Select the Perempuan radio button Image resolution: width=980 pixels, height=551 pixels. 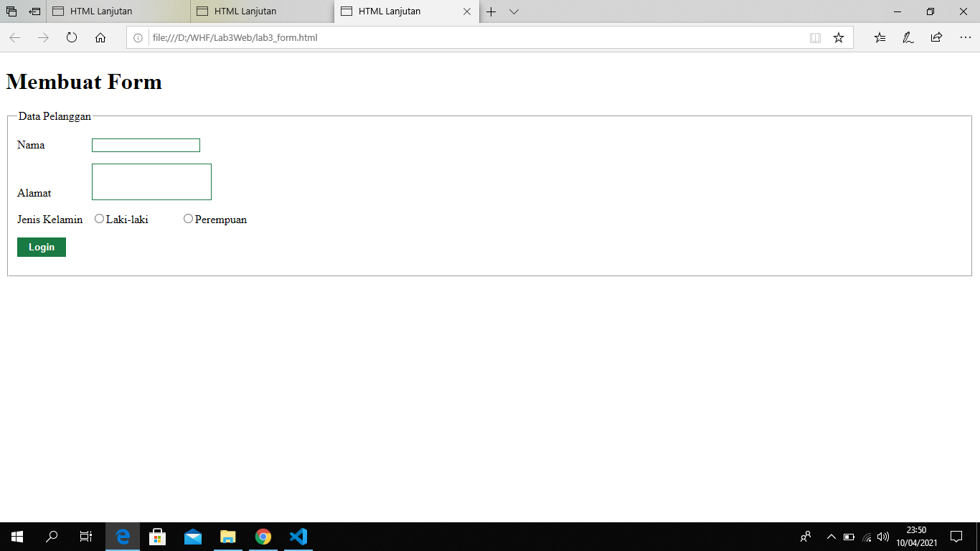(x=188, y=219)
